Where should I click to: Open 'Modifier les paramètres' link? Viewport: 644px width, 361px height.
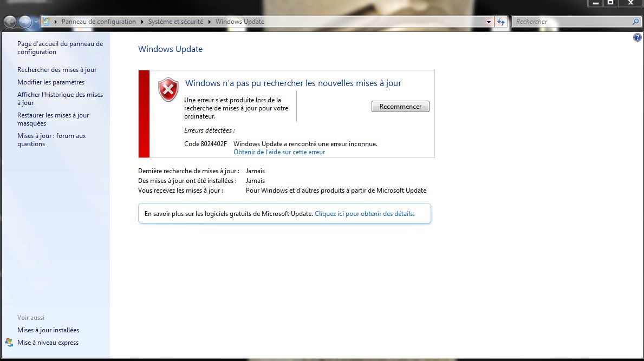[51, 82]
